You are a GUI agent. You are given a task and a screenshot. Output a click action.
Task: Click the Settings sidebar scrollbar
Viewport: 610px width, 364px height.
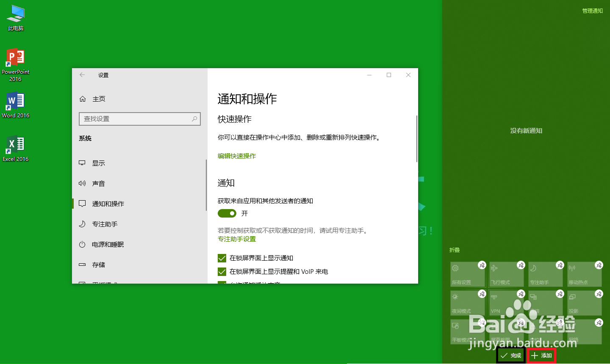206,185
